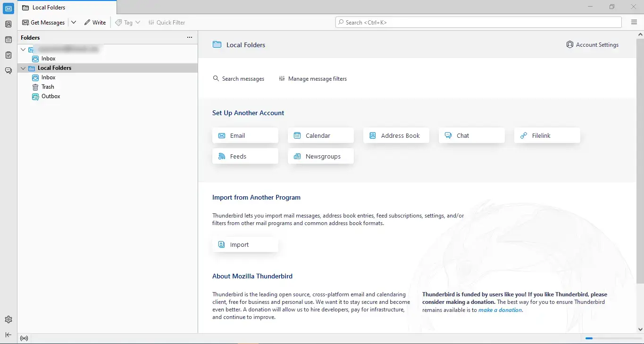Open the Calendar space in sidebar
Image resolution: width=644 pixels, height=344 pixels.
(8, 40)
